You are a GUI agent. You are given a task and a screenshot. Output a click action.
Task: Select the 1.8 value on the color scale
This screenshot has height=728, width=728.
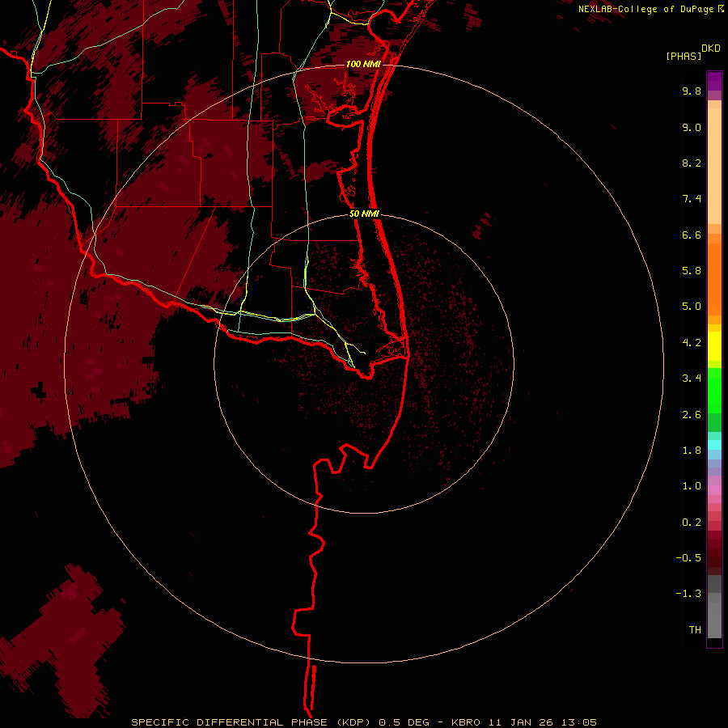pos(692,451)
